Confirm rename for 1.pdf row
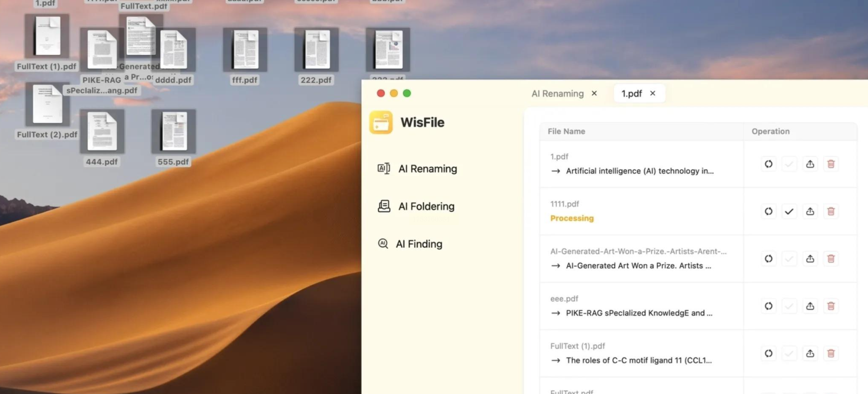 pyautogui.click(x=789, y=164)
